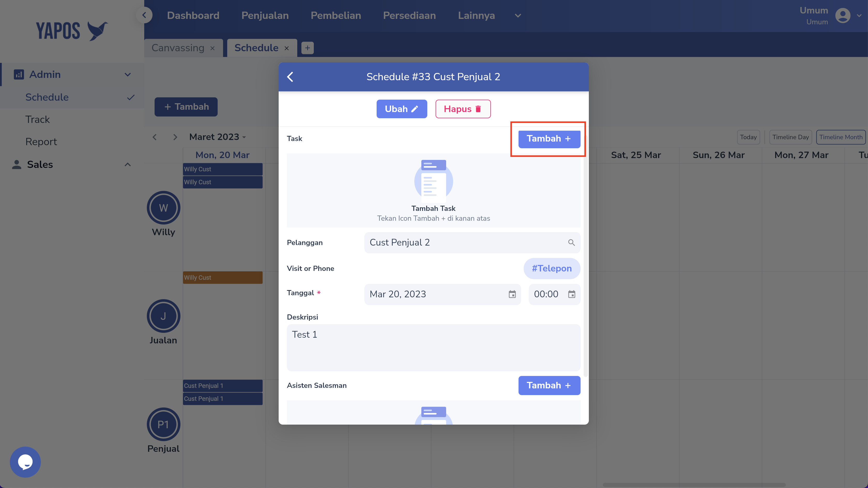Click the Hapus delete button
Screen dimensions: 868x488
(463, 109)
